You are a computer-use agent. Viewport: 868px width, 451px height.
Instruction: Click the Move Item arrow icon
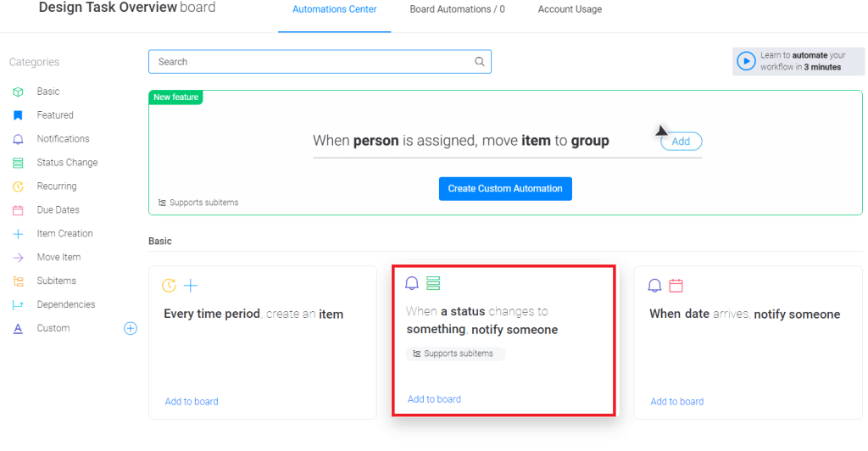coord(18,258)
